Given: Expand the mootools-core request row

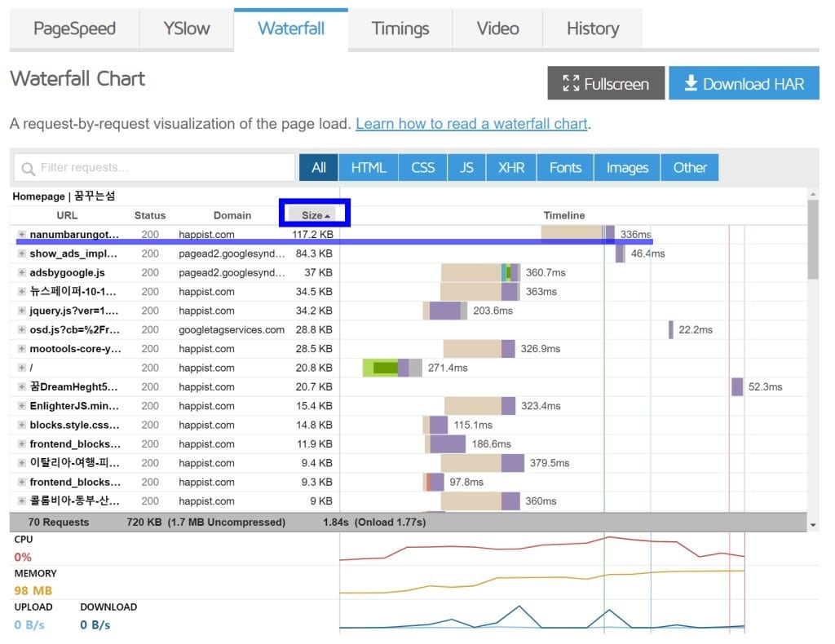Looking at the screenshot, I should point(22,349).
